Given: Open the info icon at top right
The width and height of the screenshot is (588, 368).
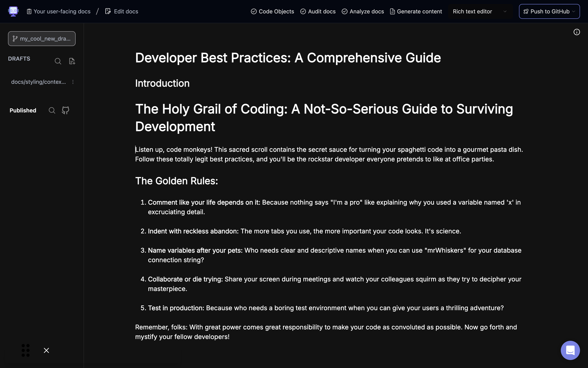Looking at the screenshot, I should [x=577, y=32].
